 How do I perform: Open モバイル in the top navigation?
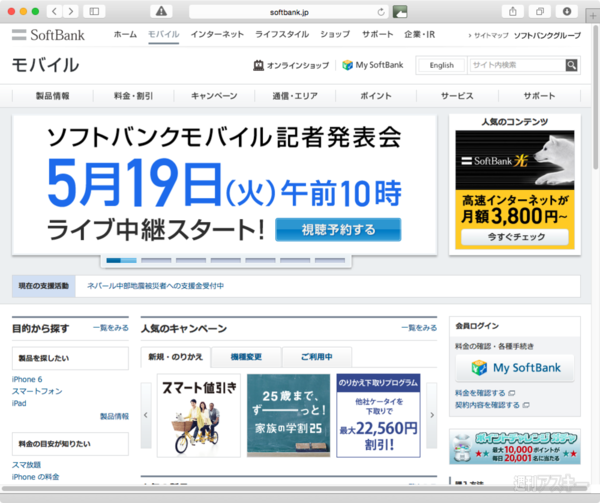click(x=163, y=34)
